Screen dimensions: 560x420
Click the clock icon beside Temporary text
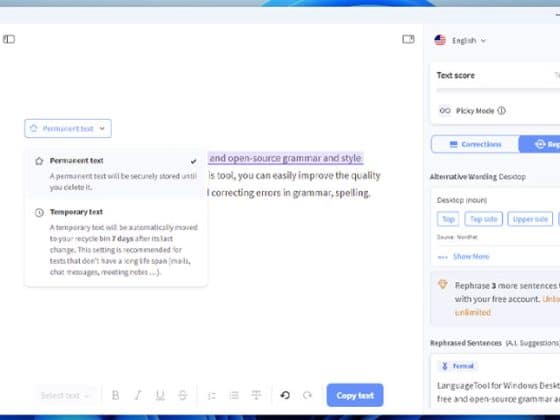pos(39,212)
